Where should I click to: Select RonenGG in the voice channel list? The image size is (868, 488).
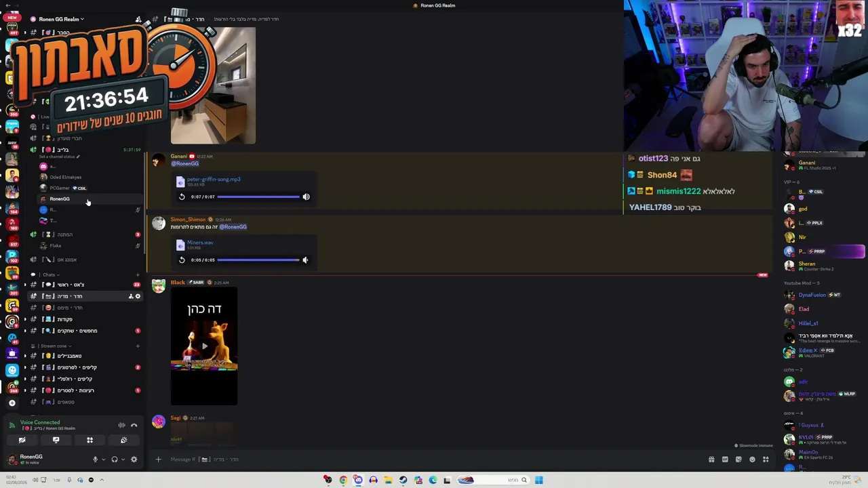[60, 199]
